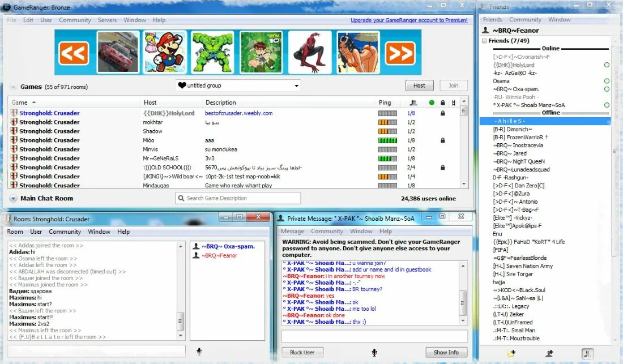Open the Room menu in Stronghold room window
Image resolution: width=623 pixels, height=364 pixels.
click(15, 232)
